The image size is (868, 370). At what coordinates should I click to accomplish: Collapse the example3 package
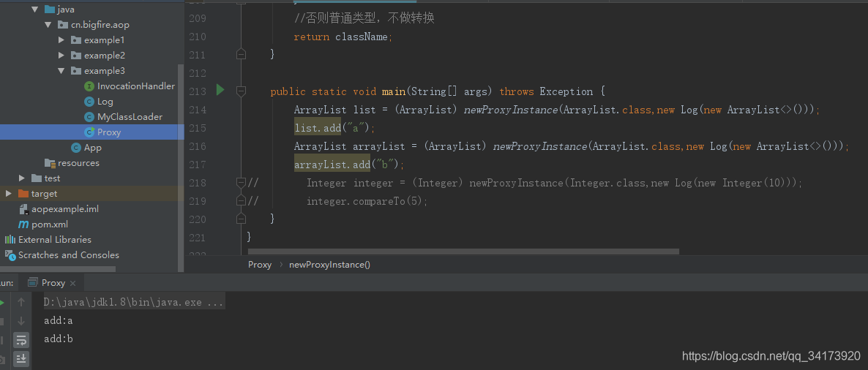coord(61,71)
